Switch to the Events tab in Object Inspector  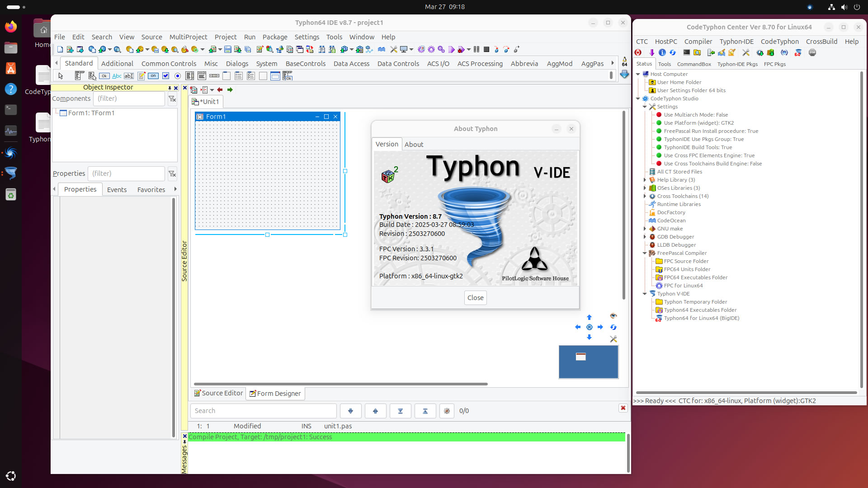point(117,190)
